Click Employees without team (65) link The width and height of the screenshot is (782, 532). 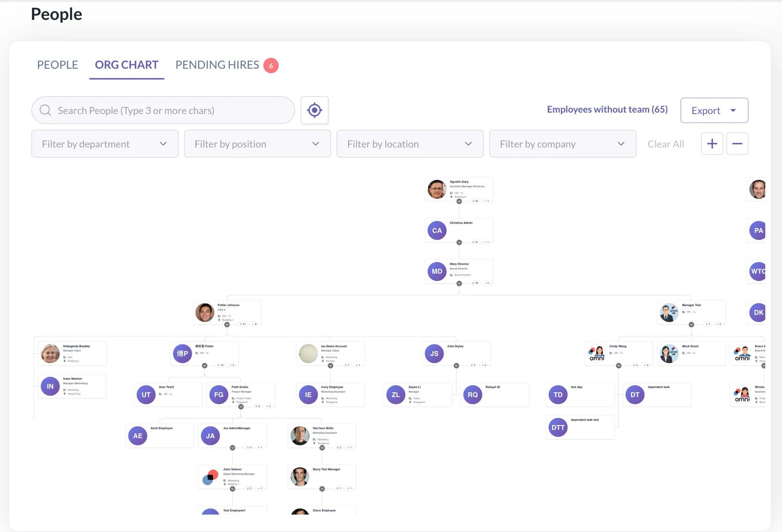pyautogui.click(x=607, y=110)
